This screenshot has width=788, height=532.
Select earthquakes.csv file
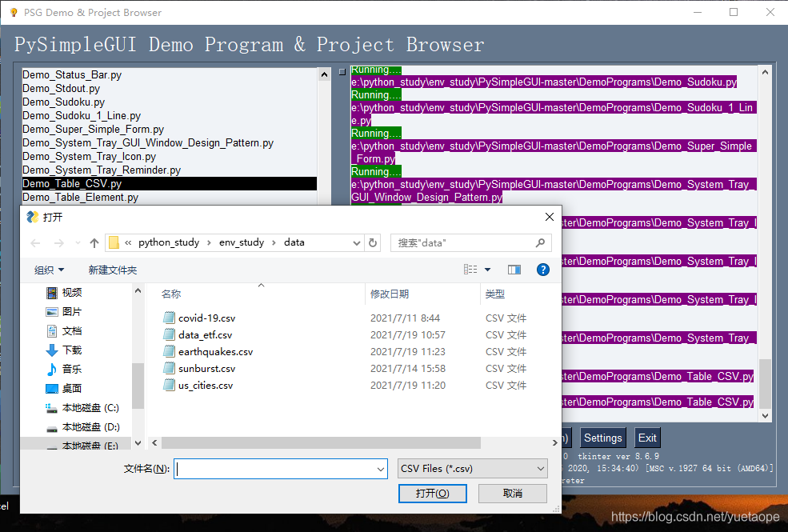(215, 352)
